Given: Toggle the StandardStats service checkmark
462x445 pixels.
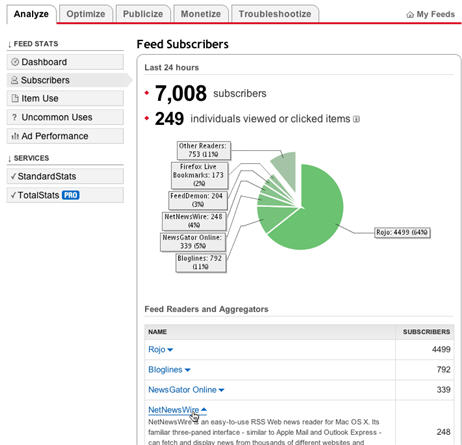Looking at the screenshot, I should pos(13,176).
